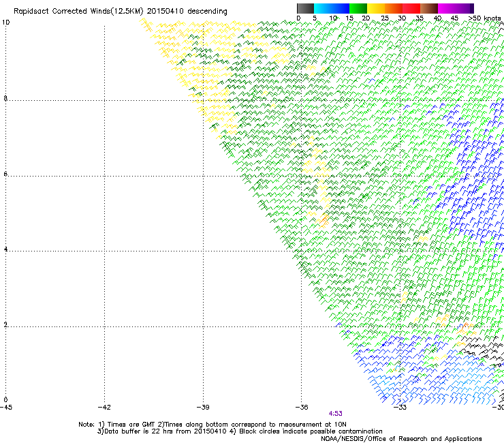Image resolution: width=504 pixels, height=443 pixels.
Task: Click the latitude label '4'
Action: 5,249
